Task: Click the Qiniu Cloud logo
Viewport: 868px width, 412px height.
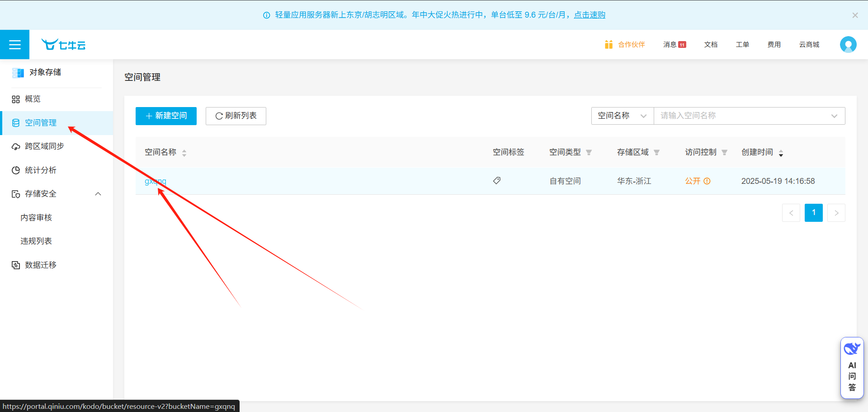Action: pyautogui.click(x=63, y=45)
